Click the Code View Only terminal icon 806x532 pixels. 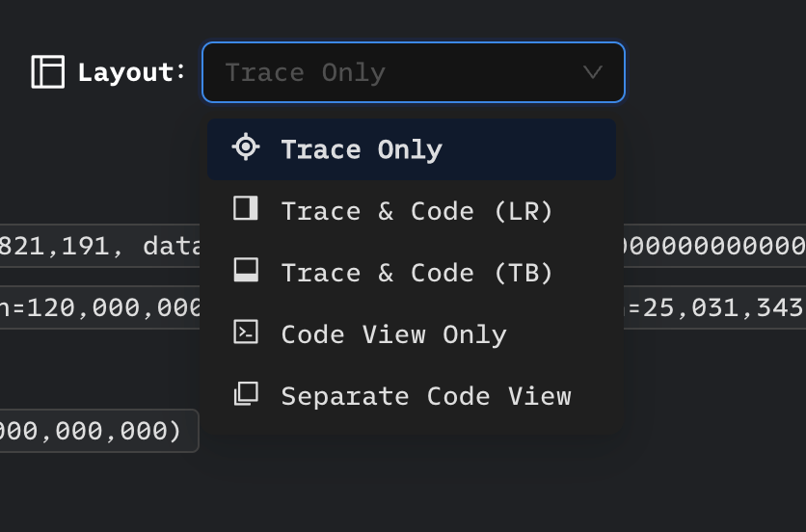click(246, 332)
